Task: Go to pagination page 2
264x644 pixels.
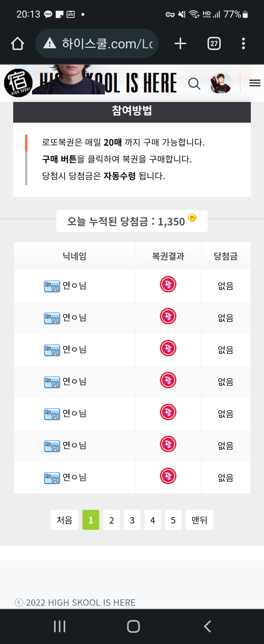Action: pyautogui.click(x=111, y=520)
